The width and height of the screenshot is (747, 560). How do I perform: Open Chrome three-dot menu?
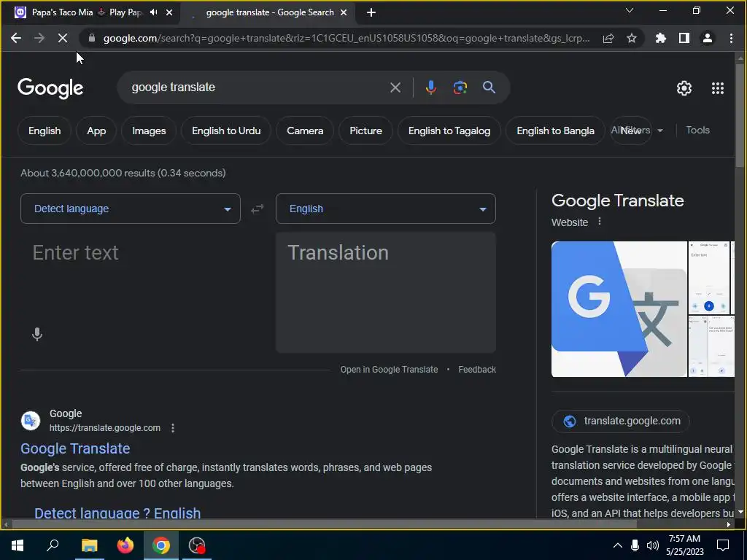point(731,38)
